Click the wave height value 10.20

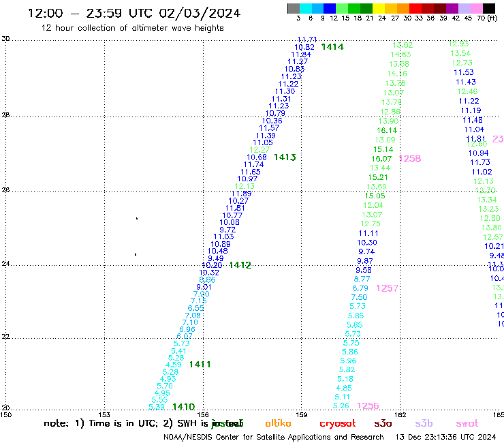pos(212,265)
